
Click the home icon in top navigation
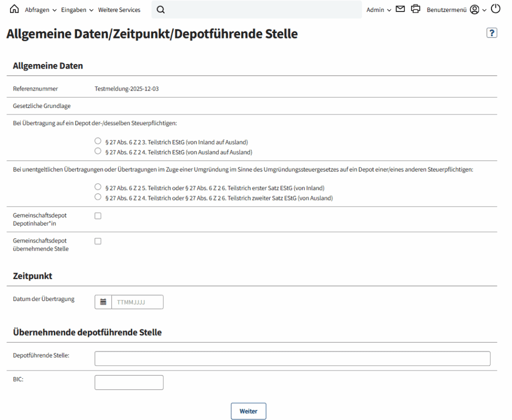(14, 9)
